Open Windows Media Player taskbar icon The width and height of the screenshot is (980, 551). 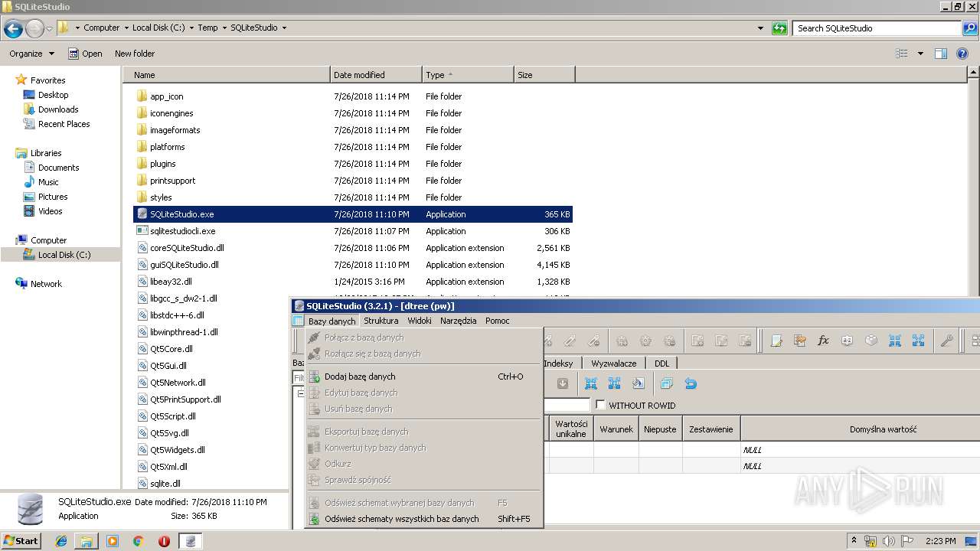coord(113,541)
